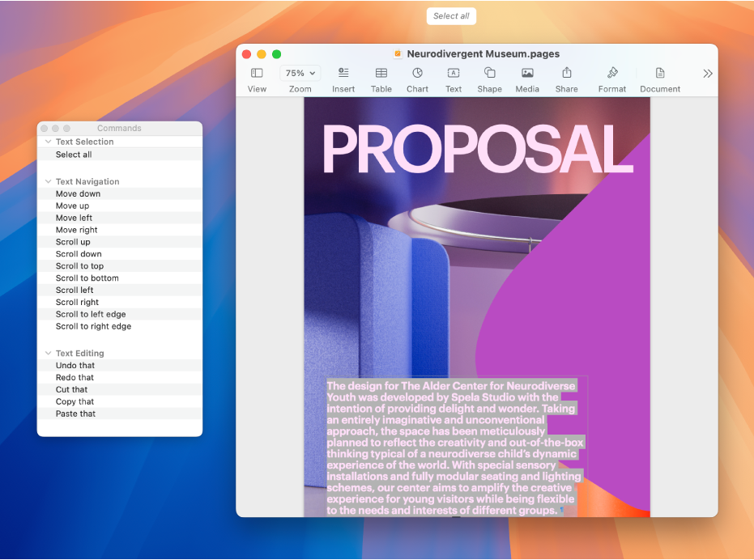Image resolution: width=754 pixels, height=560 pixels.
Task: Open the Shape toolbar icon
Action: point(489,73)
